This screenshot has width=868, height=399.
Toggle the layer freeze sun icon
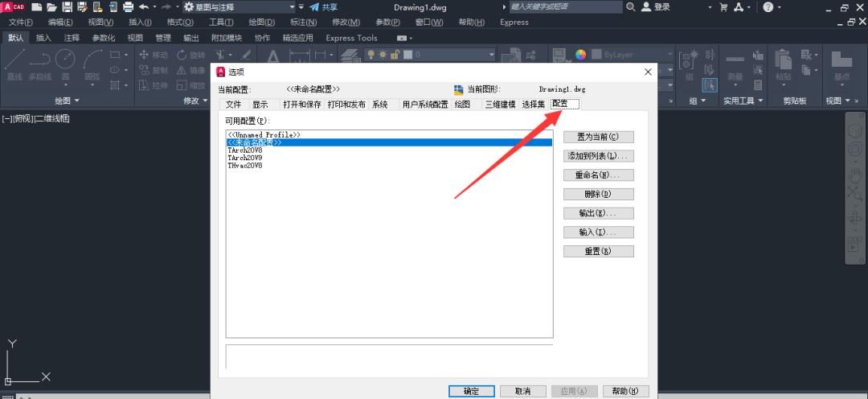(x=383, y=55)
